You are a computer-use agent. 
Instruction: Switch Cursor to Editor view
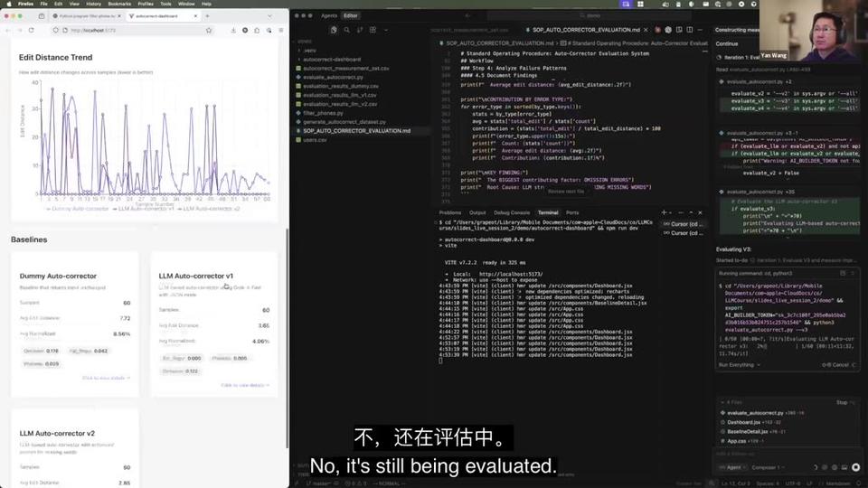pos(351,15)
